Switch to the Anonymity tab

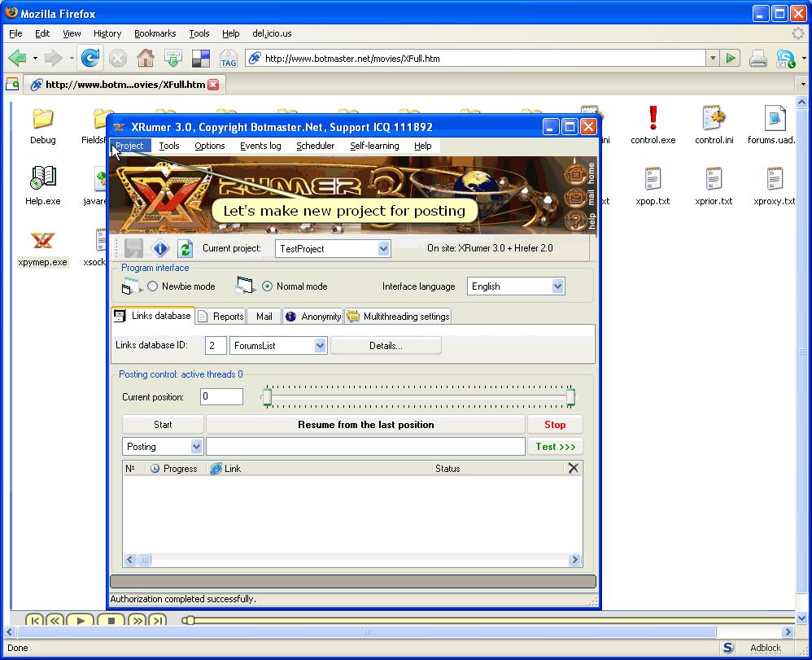coord(313,317)
